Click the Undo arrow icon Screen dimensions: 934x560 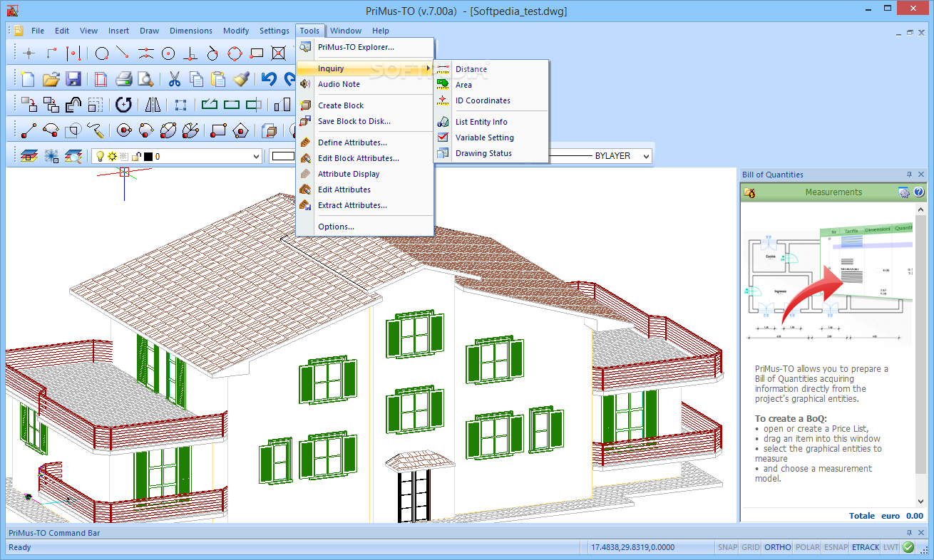pyautogui.click(x=269, y=78)
